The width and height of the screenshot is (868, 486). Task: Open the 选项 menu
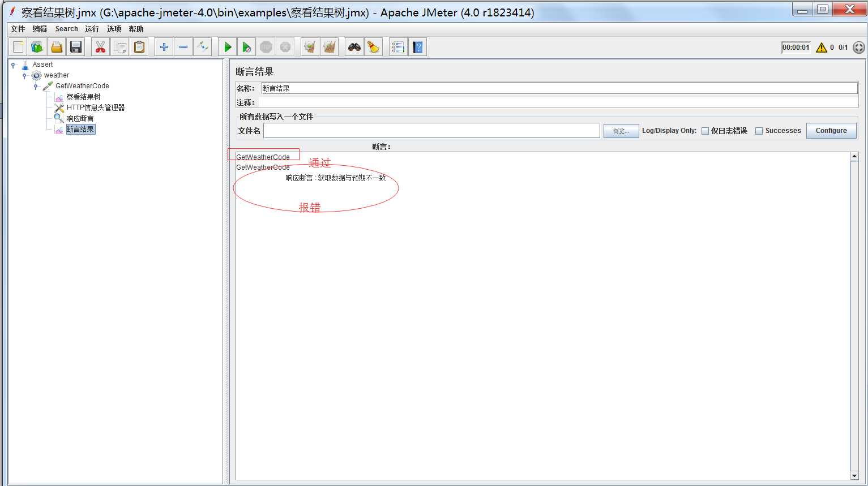coord(114,29)
